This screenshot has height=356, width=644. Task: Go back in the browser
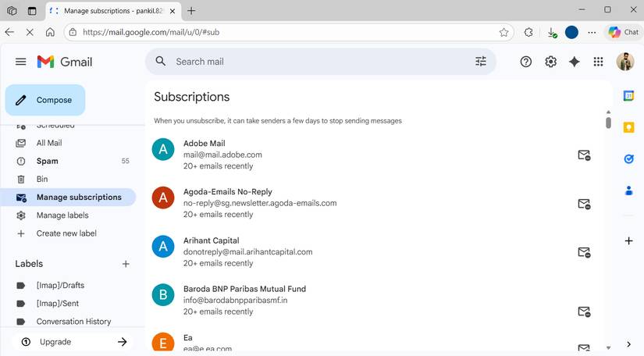(9, 32)
